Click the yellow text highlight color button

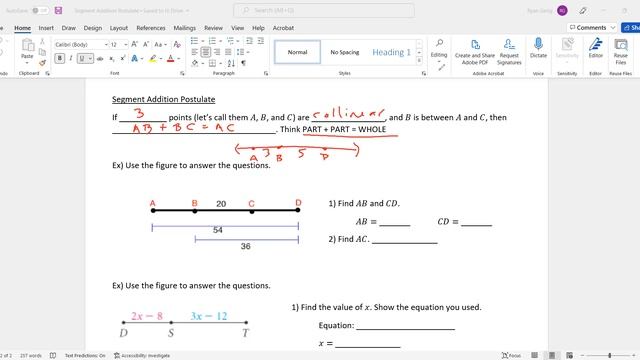(x=153, y=59)
